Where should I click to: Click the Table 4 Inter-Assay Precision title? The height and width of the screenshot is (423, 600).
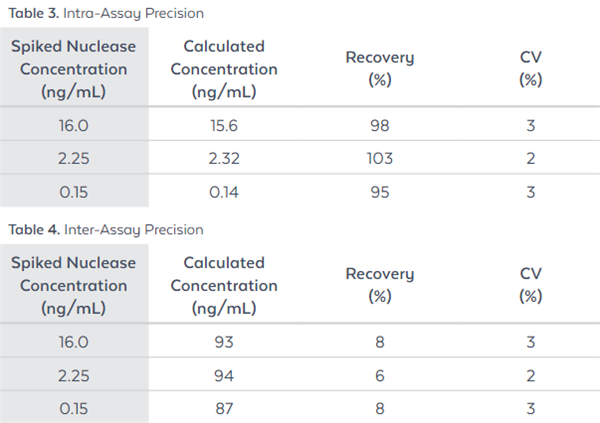click(x=106, y=230)
